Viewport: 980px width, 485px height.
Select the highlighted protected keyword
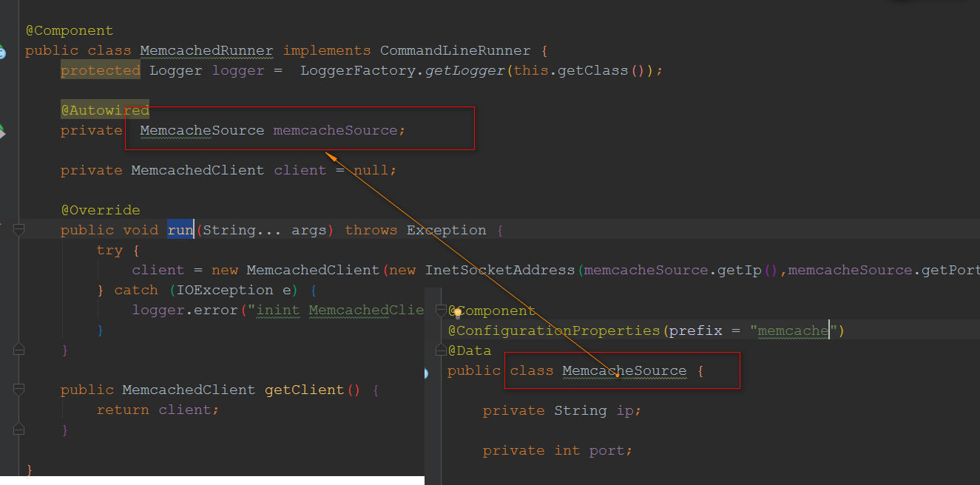(101, 70)
